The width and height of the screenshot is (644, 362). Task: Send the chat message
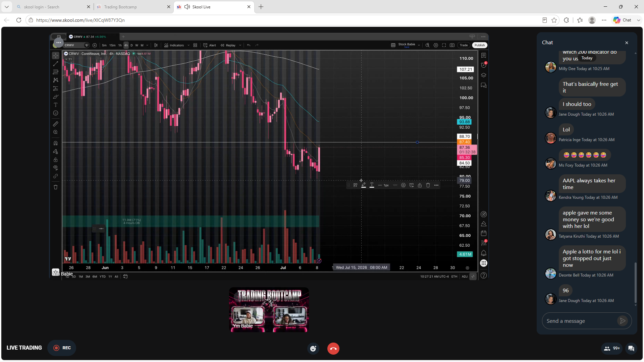(623, 321)
